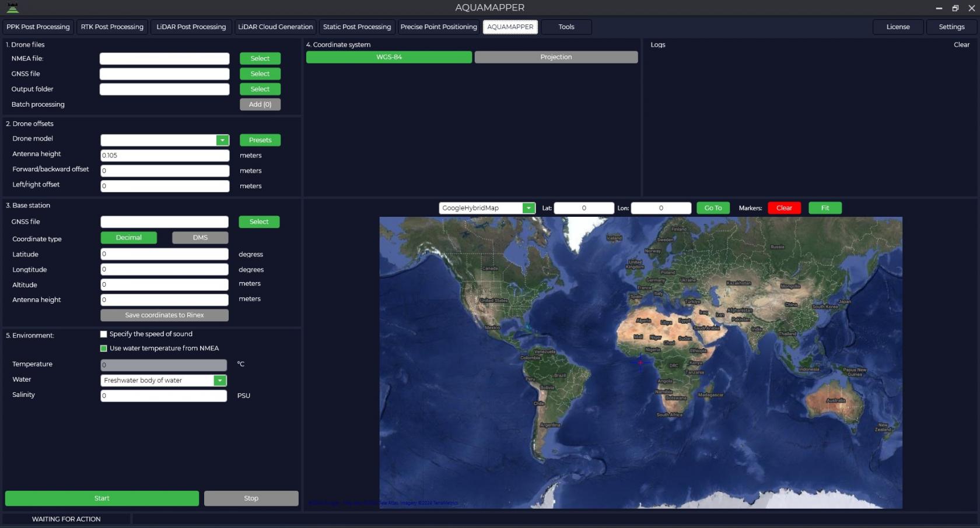Click Base station Antenna height field
This screenshot has width=980, height=528.
[164, 300]
